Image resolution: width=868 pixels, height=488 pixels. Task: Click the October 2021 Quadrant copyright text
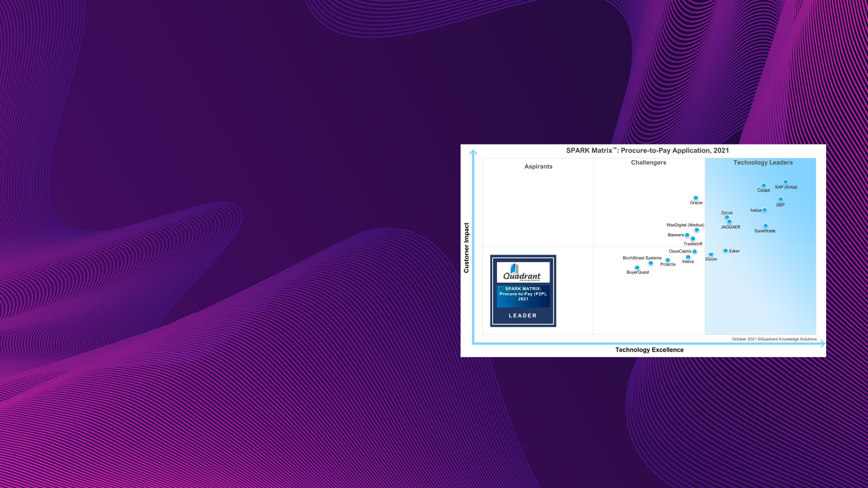(x=774, y=339)
